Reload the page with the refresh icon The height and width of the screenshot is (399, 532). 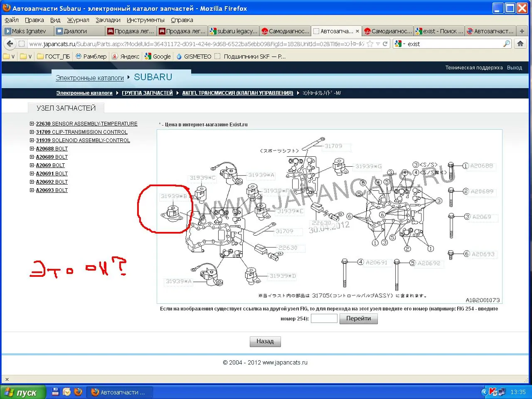(x=385, y=44)
